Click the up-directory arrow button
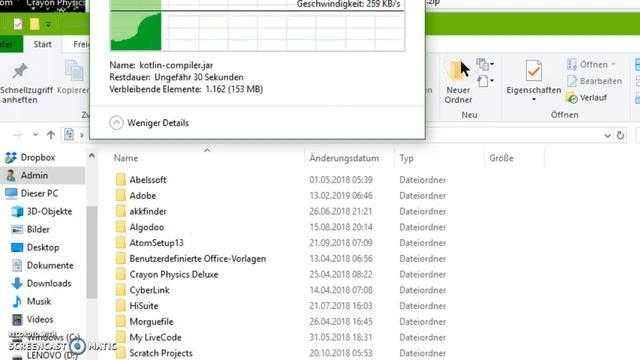Viewport: 640px width, 360px height. (51, 135)
